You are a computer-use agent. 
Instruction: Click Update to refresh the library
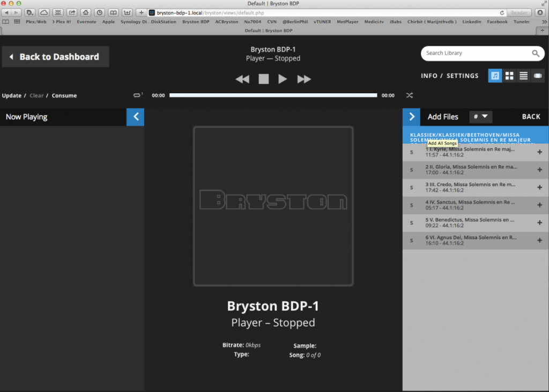pyautogui.click(x=12, y=95)
